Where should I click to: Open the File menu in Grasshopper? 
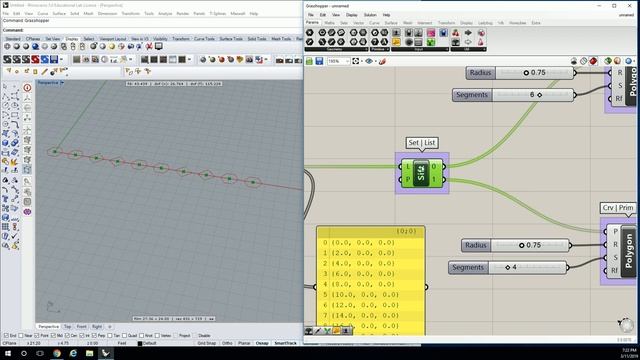pyautogui.click(x=311, y=15)
